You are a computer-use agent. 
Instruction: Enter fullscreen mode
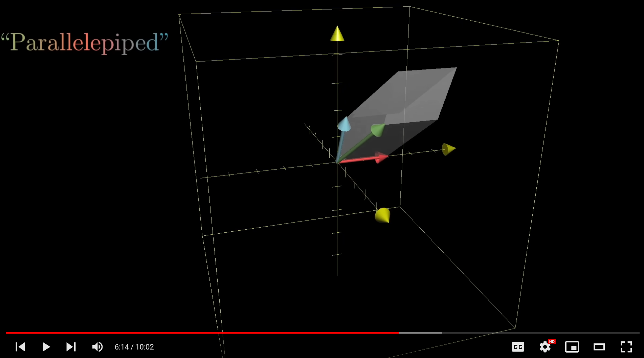626,347
